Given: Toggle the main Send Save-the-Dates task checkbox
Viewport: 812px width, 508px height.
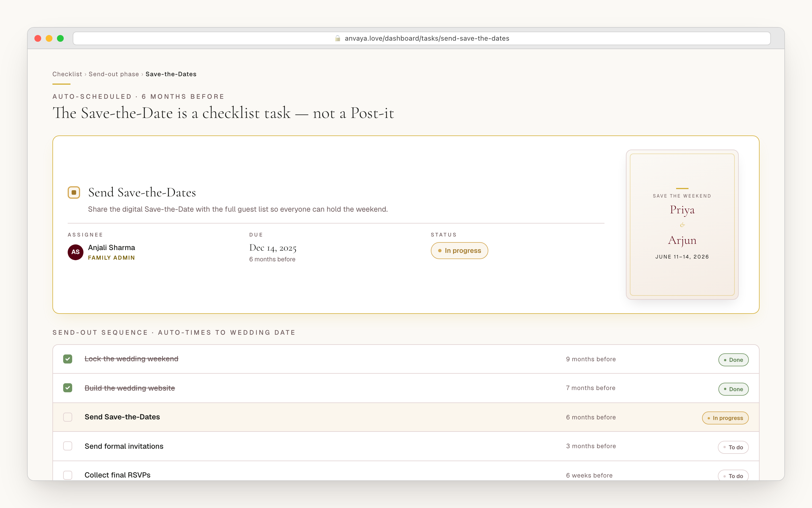Looking at the screenshot, I should tap(74, 192).
